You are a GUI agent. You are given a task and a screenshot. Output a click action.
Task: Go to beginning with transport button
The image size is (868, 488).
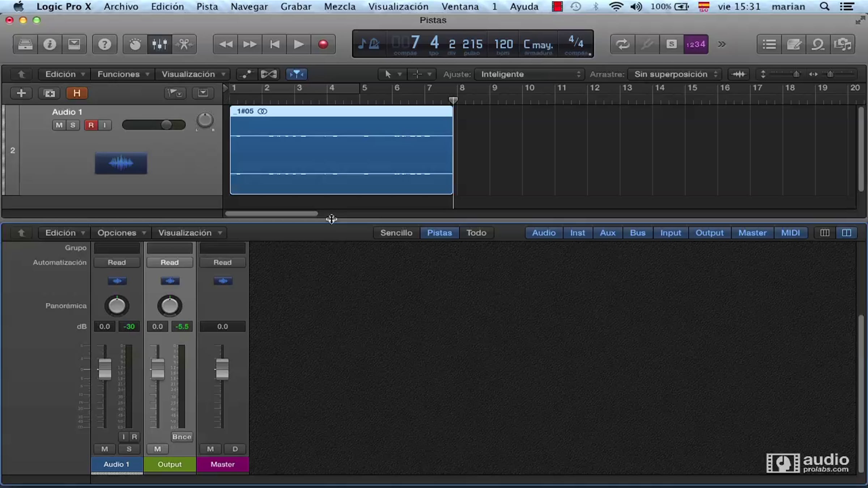pyautogui.click(x=275, y=44)
